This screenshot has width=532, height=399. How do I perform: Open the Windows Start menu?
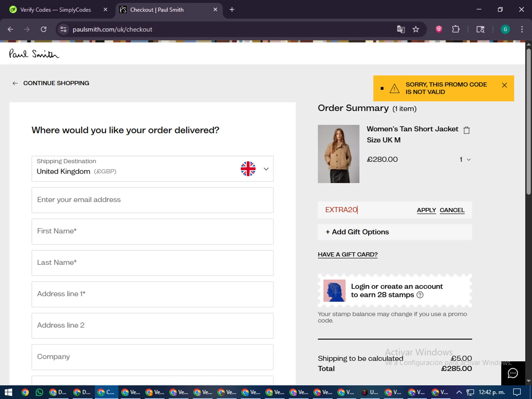coord(8,392)
